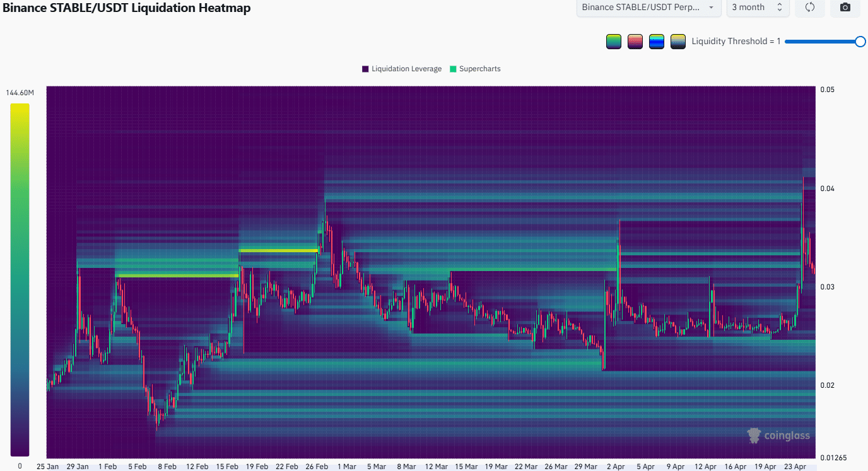Select the Binance STABLE/USDT Liquidation Heatmap title

pos(125,8)
